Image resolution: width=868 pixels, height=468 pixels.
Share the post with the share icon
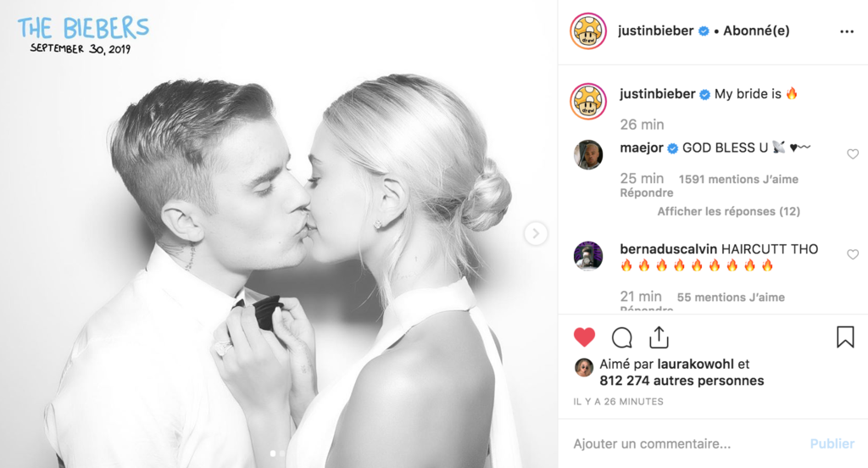click(x=659, y=337)
